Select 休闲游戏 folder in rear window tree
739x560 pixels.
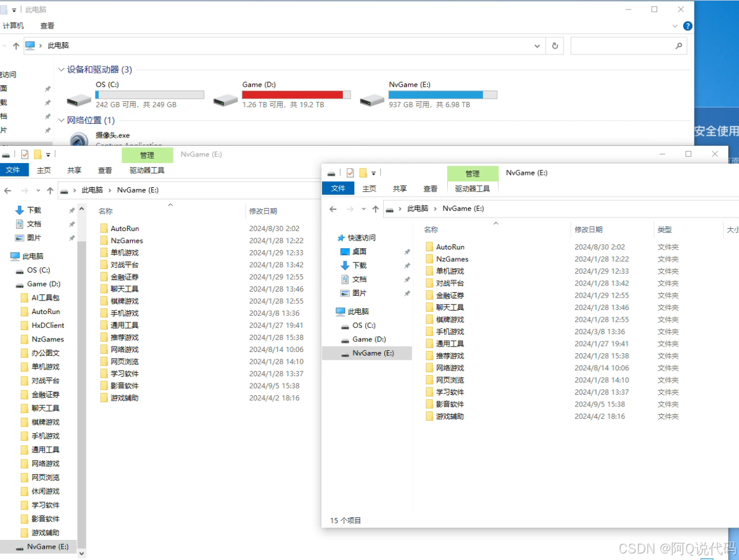40,491
